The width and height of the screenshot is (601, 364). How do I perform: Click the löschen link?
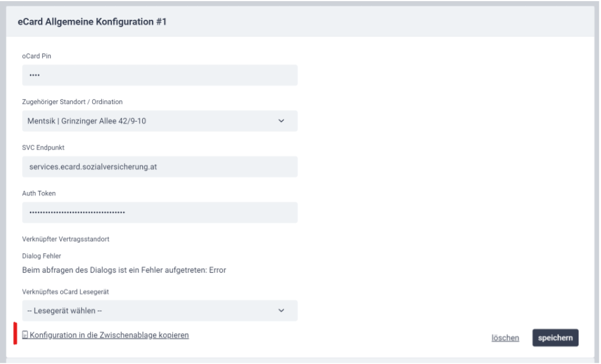coord(505,338)
